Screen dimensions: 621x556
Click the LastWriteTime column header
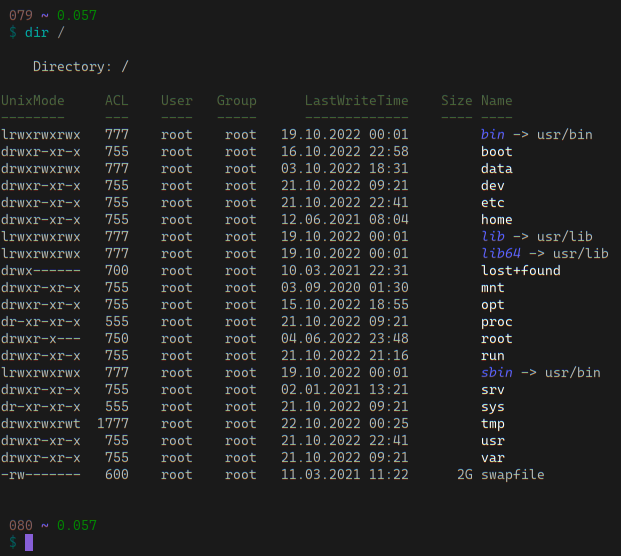click(356, 101)
